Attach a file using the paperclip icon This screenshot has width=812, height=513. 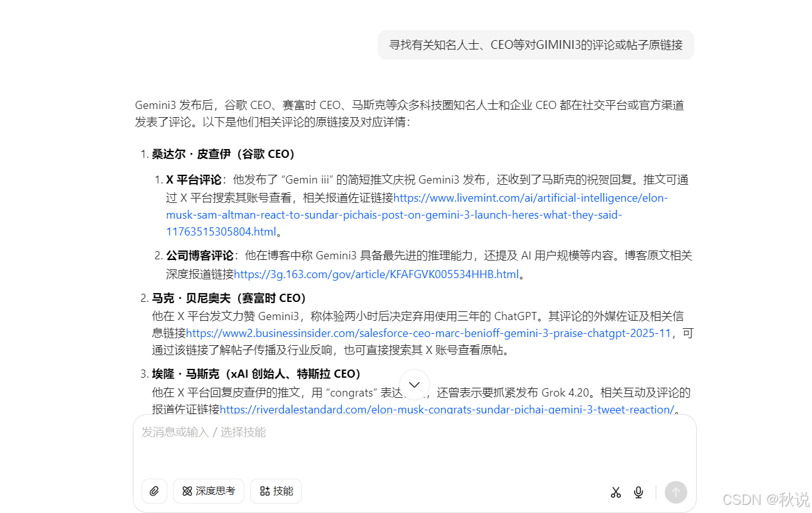pyautogui.click(x=154, y=491)
